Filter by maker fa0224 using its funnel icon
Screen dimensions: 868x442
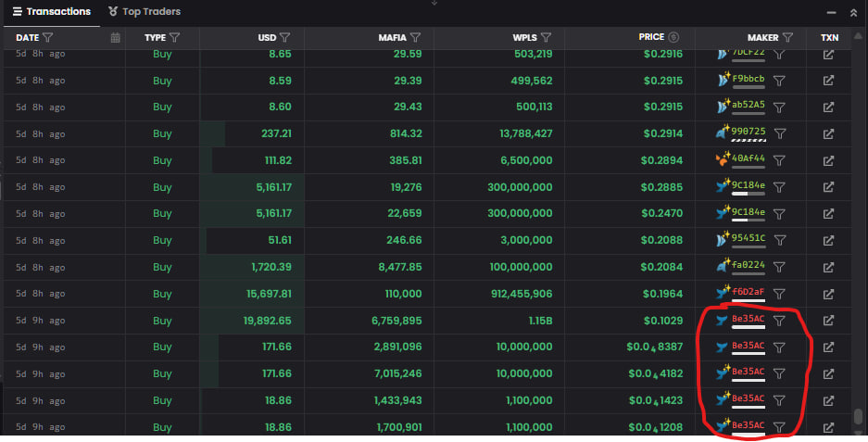[x=779, y=267]
